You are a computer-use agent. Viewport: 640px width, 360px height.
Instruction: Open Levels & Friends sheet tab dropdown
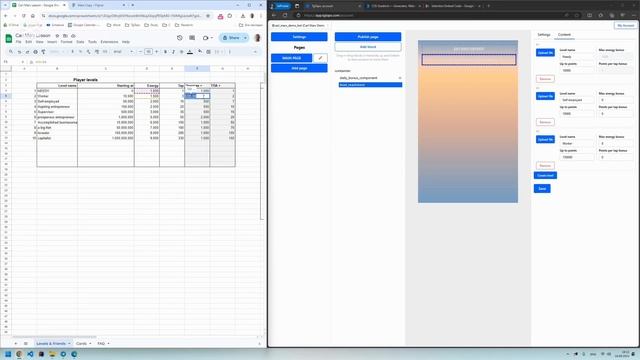click(69, 344)
